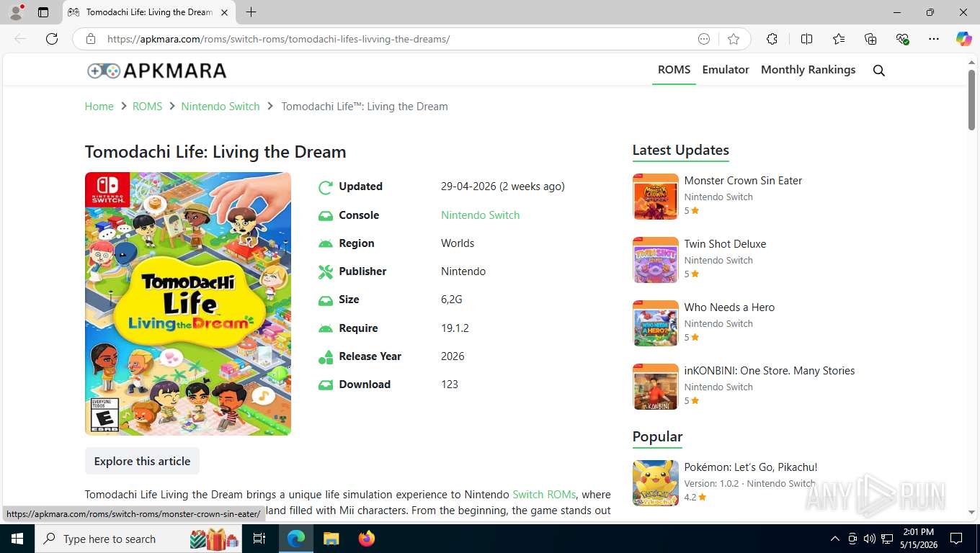Open File Explorer from taskbar
The image size is (980, 553).
[x=331, y=539]
